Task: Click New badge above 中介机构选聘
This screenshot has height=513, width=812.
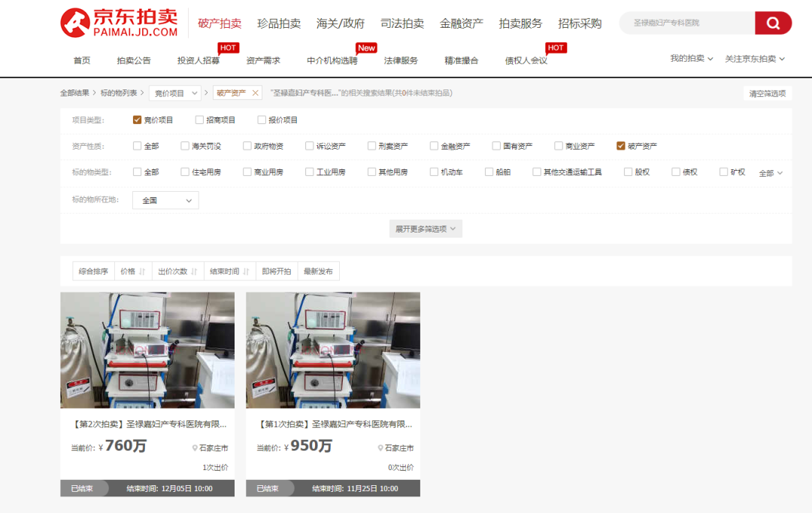Action: pos(366,48)
